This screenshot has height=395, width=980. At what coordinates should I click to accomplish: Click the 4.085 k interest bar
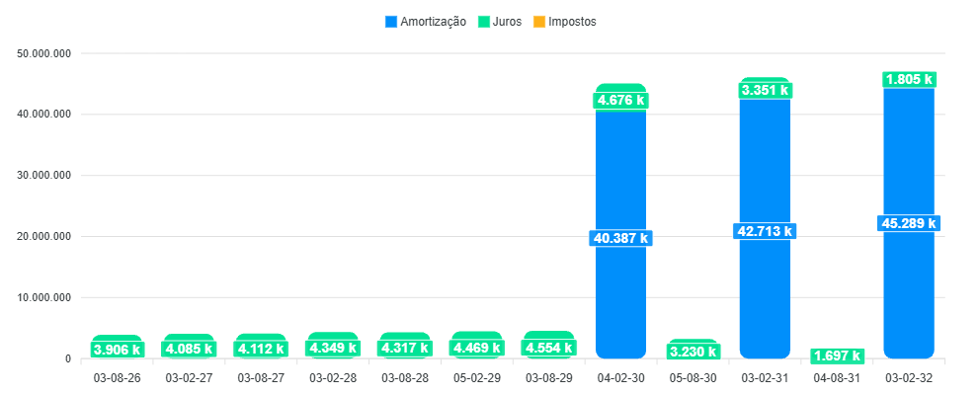[x=189, y=349]
